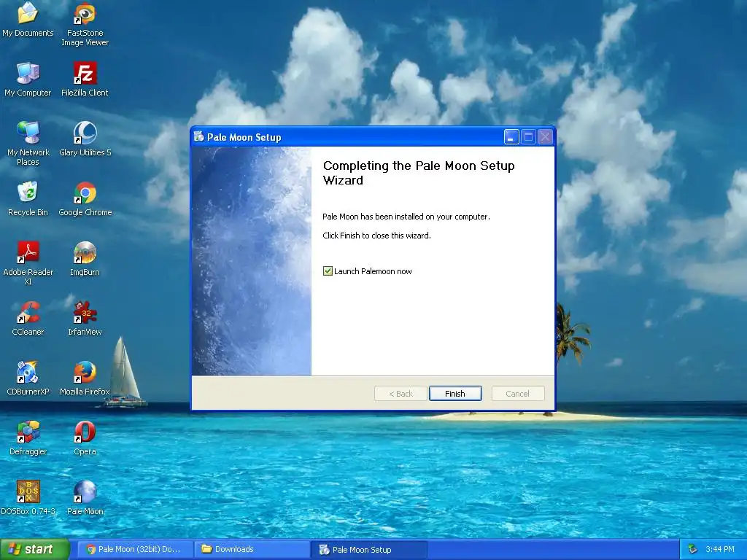Viewport: 747px width, 560px height.
Task: Click the Pale Moon Setup title bar icon
Action: [x=198, y=136]
